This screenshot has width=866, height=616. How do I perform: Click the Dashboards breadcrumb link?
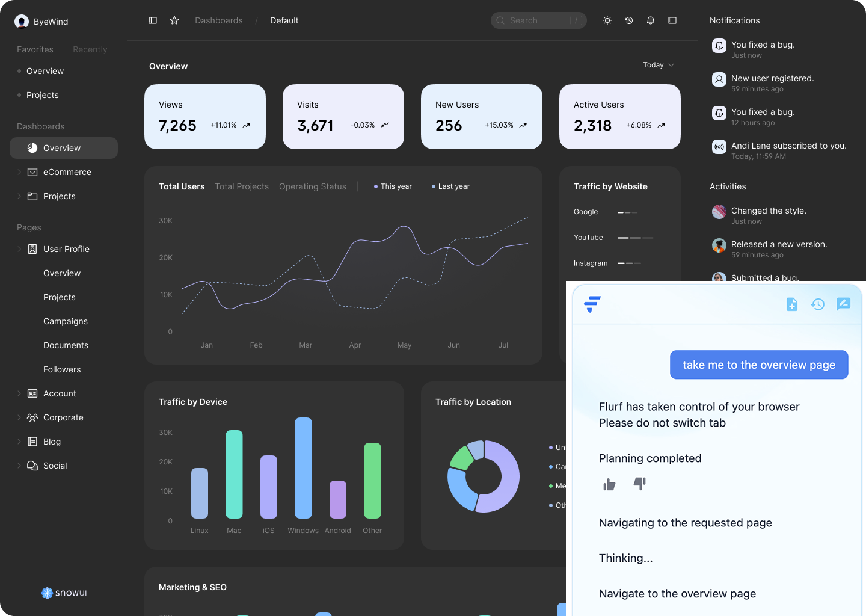(x=219, y=20)
